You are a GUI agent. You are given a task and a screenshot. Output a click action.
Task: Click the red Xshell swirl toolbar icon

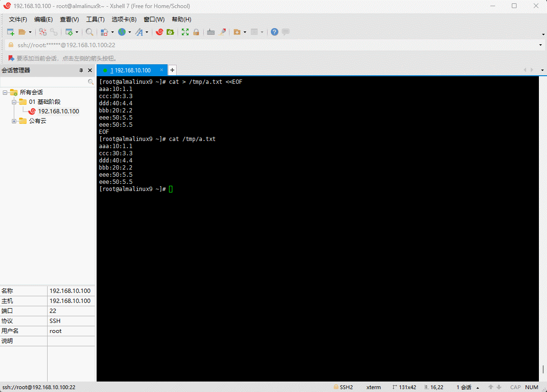tap(159, 32)
